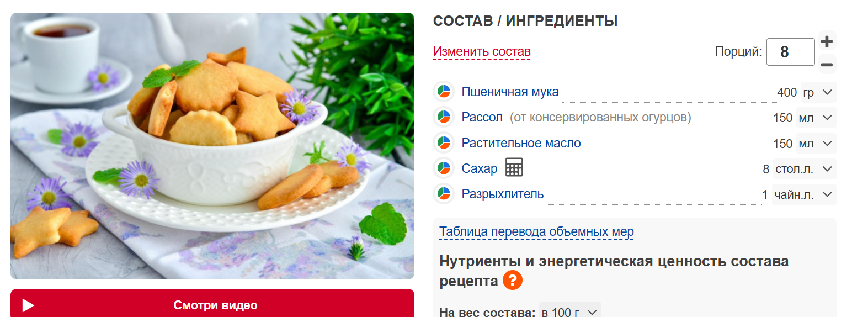The image size is (868, 317).
Task: Open the Таблица перевода объемных мер link
Action: coord(536,231)
